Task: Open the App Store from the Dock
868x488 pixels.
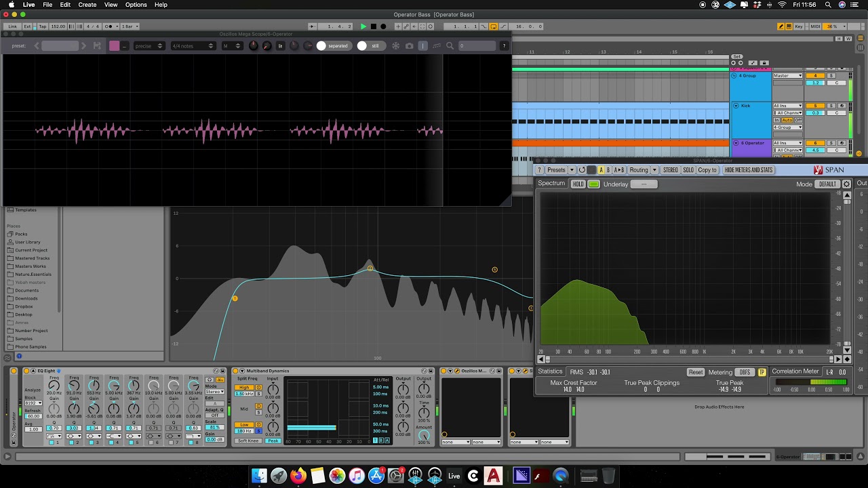Action: (376, 476)
